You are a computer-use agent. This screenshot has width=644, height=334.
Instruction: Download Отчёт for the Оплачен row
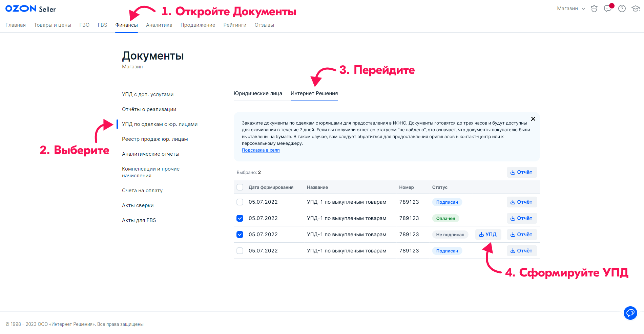pyautogui.click(x=522, y=218)
